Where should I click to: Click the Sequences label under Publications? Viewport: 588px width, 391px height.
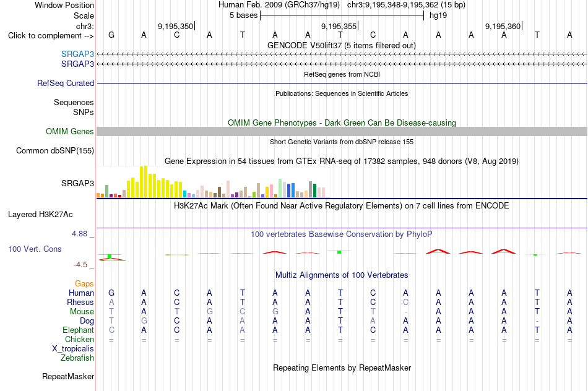pos(74,102)
